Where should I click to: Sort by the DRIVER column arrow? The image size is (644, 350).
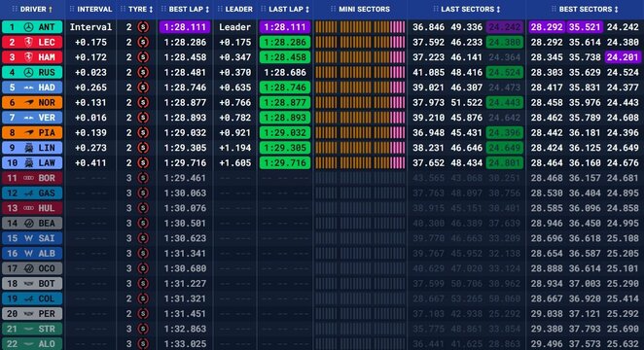pos(51,9)
